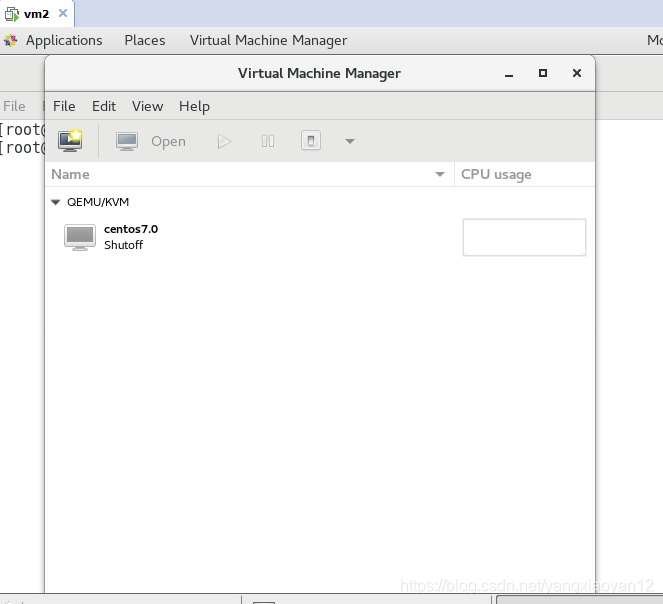Image resolution: width=663 pixels, height=604 pixels.
Task: Open the Applications menu in top panel
Action: pos(64,40)
